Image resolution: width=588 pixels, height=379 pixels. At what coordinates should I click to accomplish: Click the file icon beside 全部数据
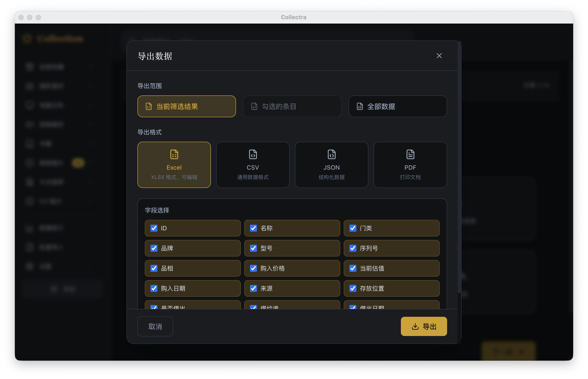360,106
